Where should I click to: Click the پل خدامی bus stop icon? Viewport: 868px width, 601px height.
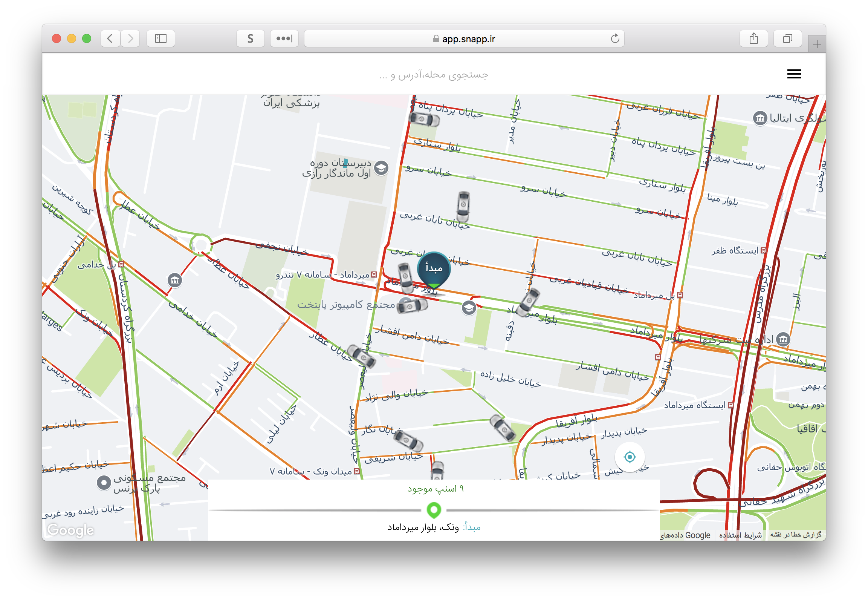(x=121, y=265)
